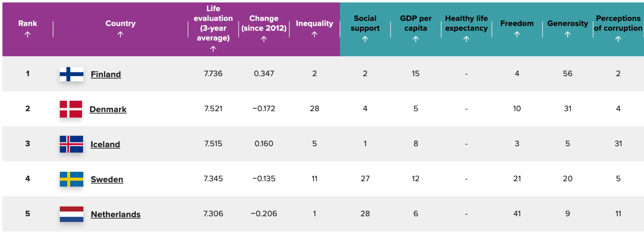This screenshot has height=233, width=644.
Task: Click the Iceland flag image
Action: (x=71, y=144)
